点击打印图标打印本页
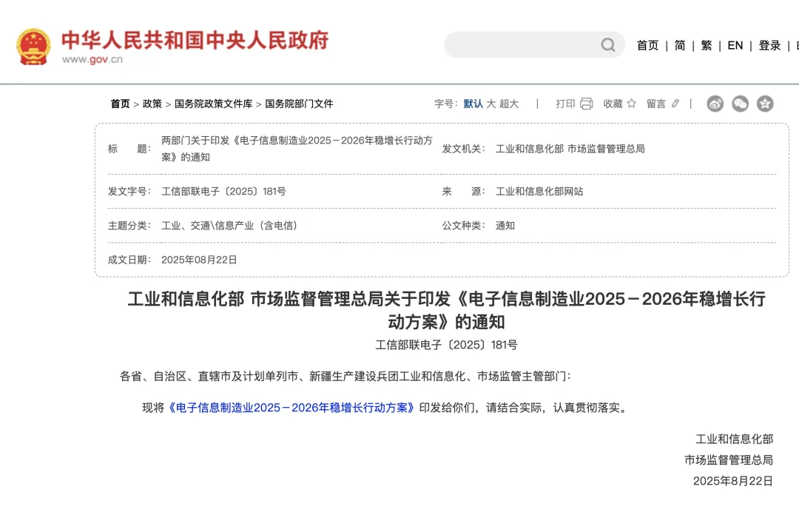Screen dimensions: 799x532 pyautogui.click(x=585, y=104)
